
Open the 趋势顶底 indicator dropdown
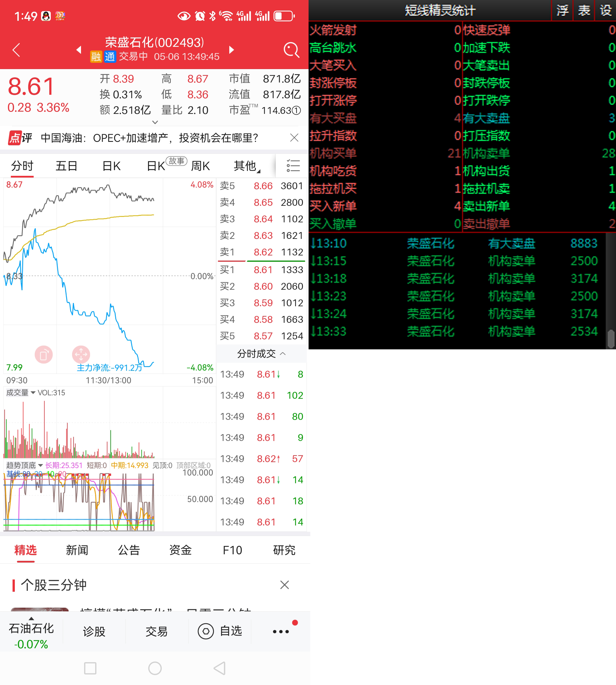point(24,465)
